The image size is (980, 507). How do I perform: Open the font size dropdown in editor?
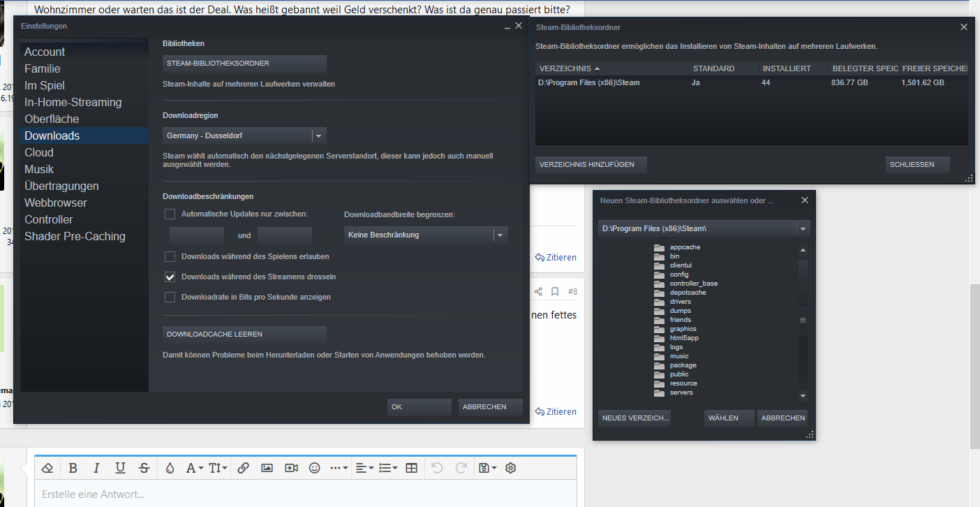(218, 468)
